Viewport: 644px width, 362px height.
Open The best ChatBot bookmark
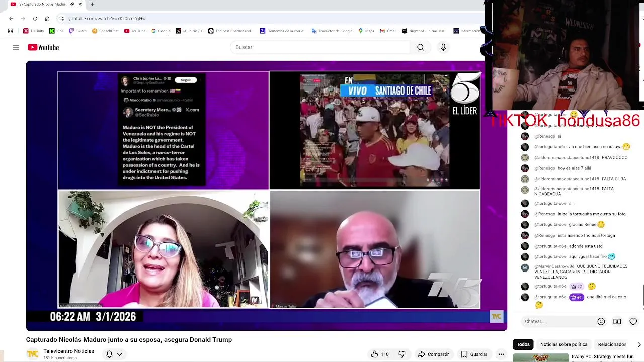(230, 31)
